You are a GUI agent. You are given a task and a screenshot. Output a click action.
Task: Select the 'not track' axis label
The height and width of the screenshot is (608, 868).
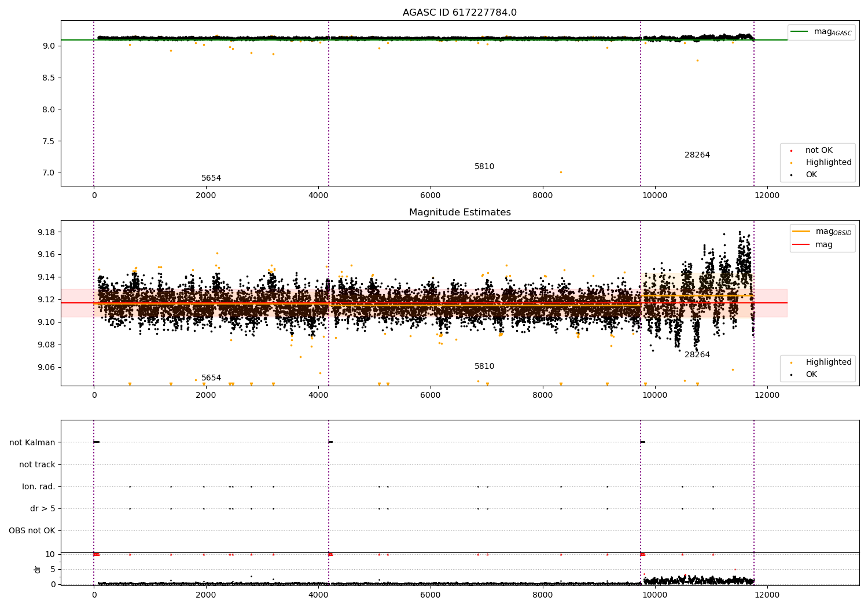(37, 464)
